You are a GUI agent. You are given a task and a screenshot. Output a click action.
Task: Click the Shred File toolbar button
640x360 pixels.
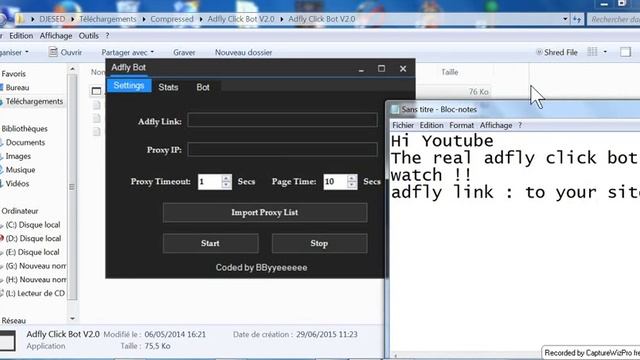557,52
